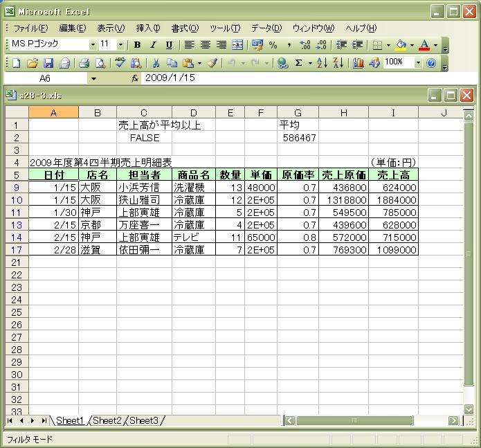This screenshot has width=481, height=448.
Task: Open print preview
Action: pyautogui.click(x=100, y=63)
